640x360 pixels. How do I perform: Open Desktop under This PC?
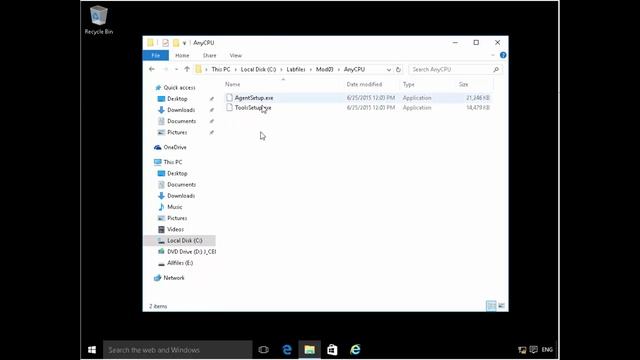(177, 173)
